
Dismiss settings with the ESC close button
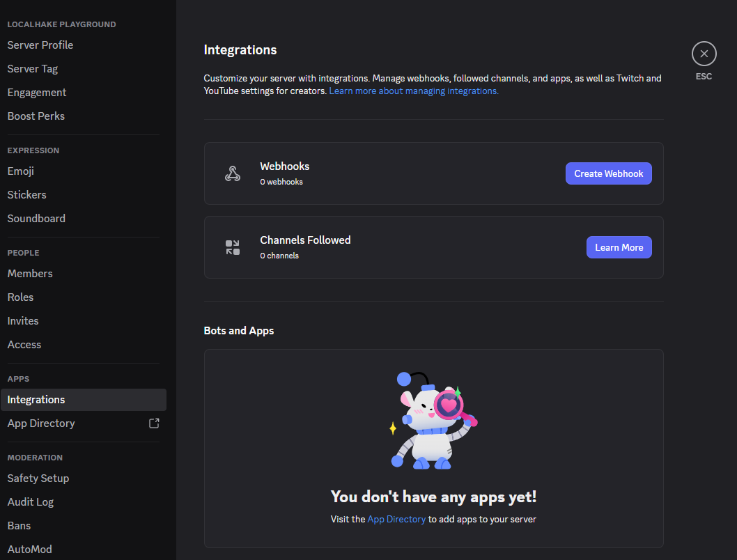[x=704, y=53]
